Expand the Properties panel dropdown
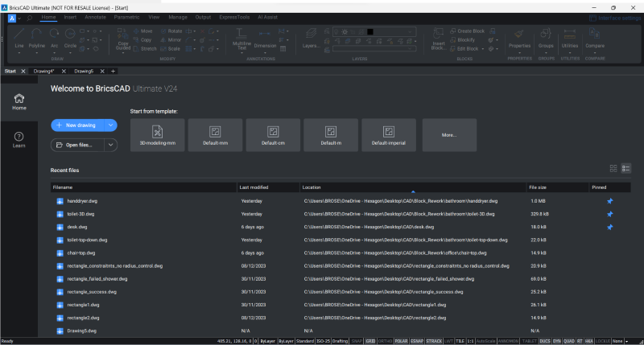Viewport: 644px width, 345px height. click(519, 52)
